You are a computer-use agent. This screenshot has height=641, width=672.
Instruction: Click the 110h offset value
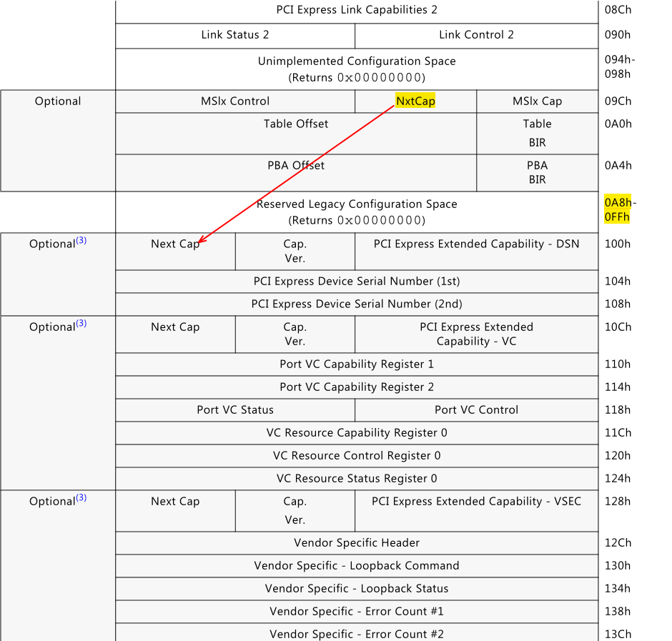[x=618, y=364]
